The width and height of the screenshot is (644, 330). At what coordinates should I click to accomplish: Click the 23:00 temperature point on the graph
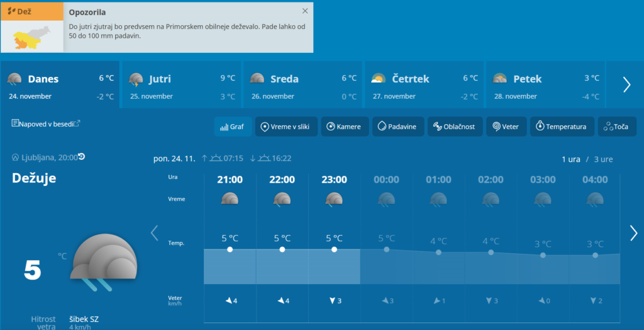(x=334, y=249)
